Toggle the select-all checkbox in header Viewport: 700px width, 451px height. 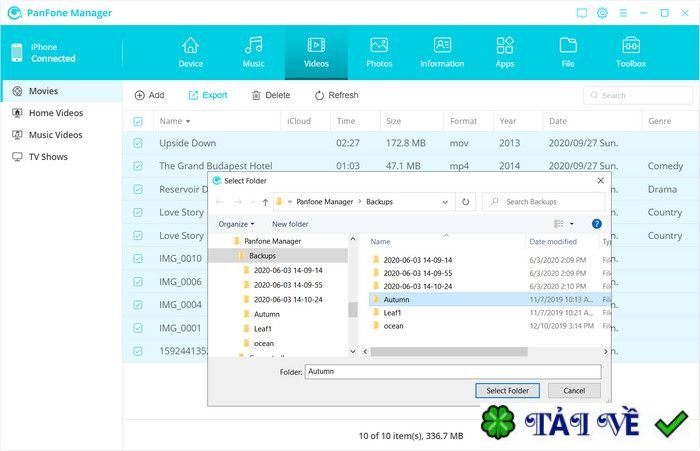(138, 121)
